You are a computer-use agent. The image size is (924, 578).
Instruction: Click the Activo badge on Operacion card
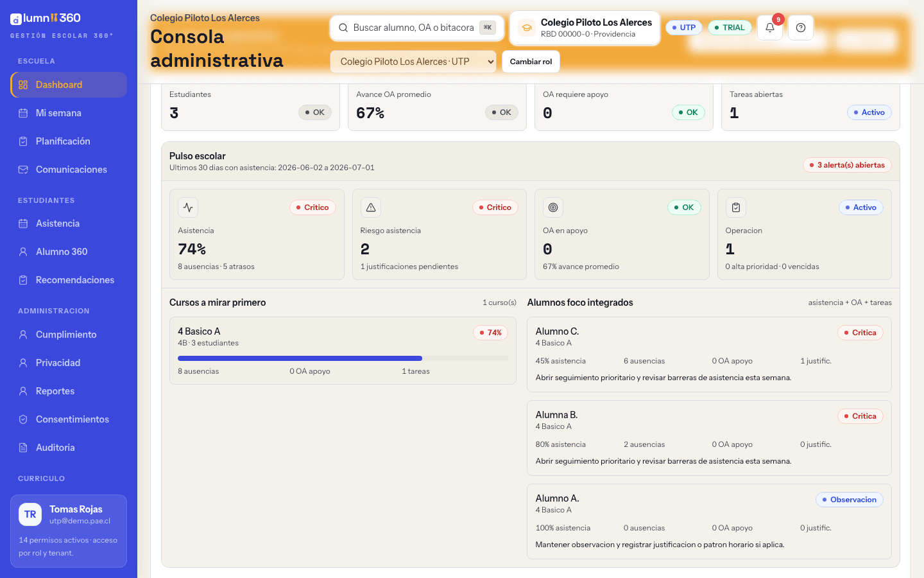pyautogui.click(x=861, y=207)
